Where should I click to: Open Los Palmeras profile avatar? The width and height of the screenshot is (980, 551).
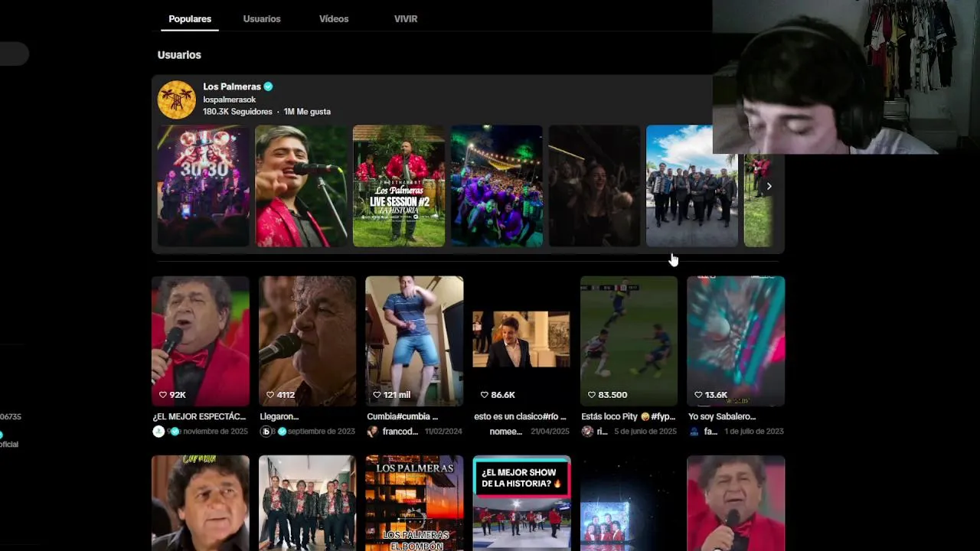click(x=177, y=99)
